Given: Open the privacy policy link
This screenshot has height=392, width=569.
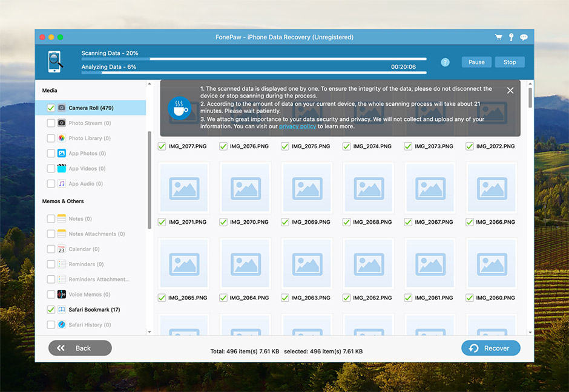Looking at the screenshot, I should pyautogui.click(x=297, y=126).
